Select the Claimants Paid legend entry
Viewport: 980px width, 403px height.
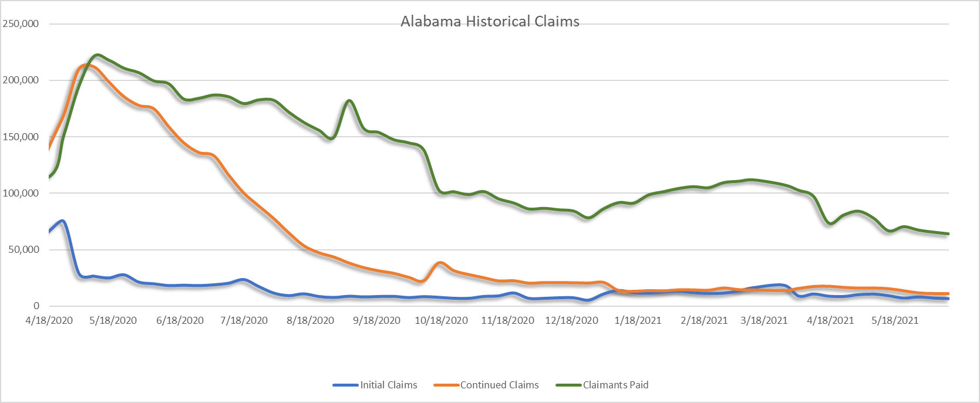(602, 385)
